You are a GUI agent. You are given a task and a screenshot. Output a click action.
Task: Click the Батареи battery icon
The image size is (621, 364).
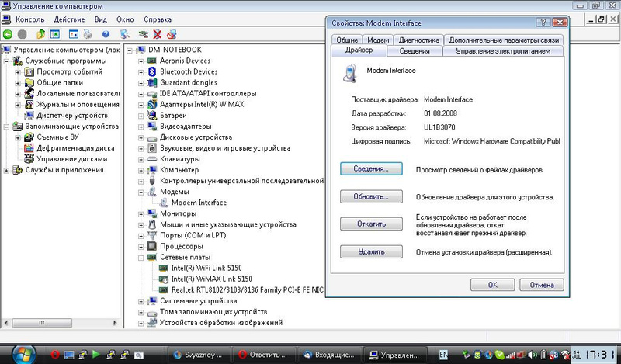tap(152, 116)
